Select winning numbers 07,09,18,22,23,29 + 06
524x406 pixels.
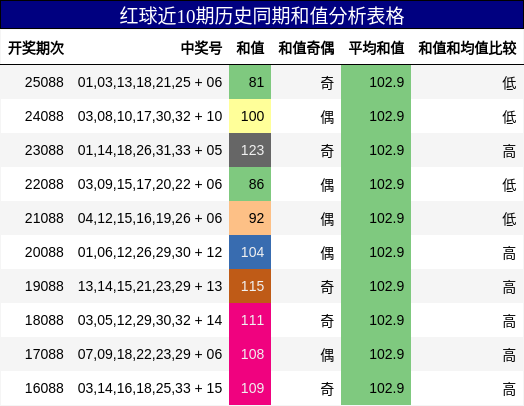(150, 354)
